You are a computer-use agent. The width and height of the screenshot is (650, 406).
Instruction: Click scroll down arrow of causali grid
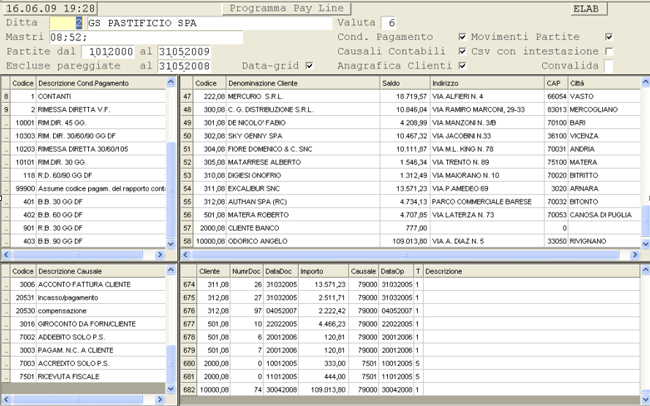click(171, 389)
